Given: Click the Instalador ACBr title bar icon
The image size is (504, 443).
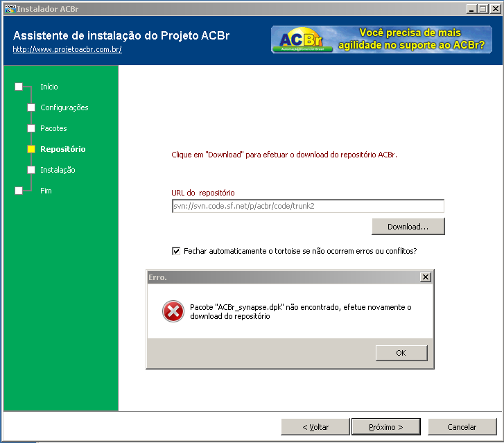Looking at the screenshot, I should pyautogui.click(x=10, y=9).
